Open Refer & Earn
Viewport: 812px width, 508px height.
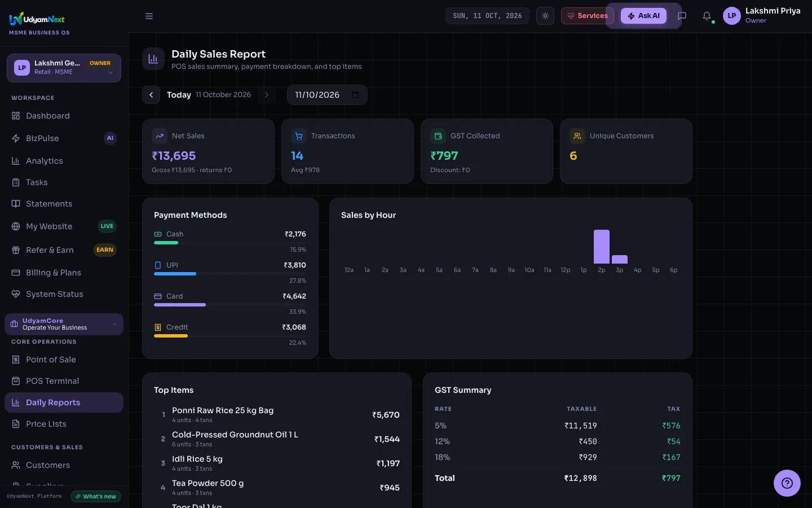tap(64, 250)
